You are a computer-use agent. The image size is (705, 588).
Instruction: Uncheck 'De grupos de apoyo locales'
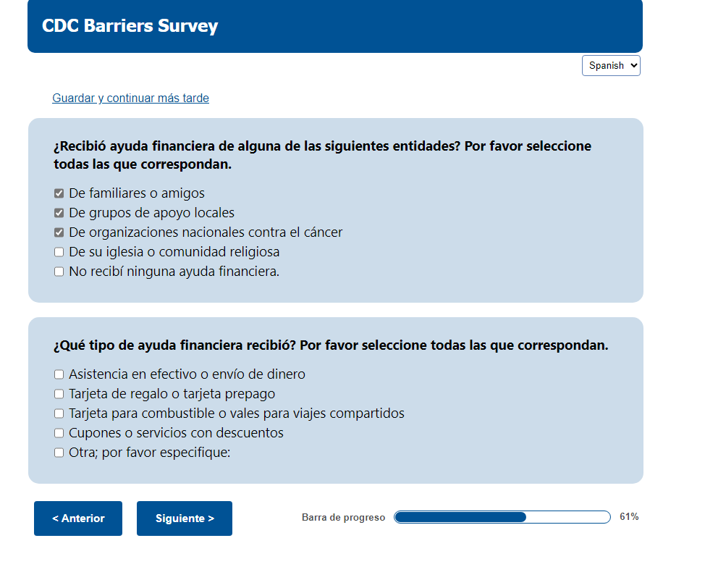pos(59,213)
